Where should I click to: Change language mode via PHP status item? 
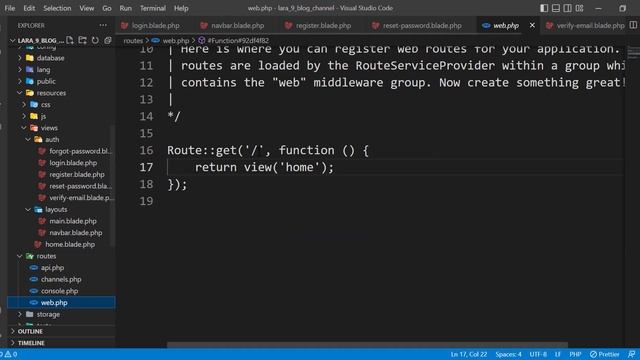pos(575,354)
